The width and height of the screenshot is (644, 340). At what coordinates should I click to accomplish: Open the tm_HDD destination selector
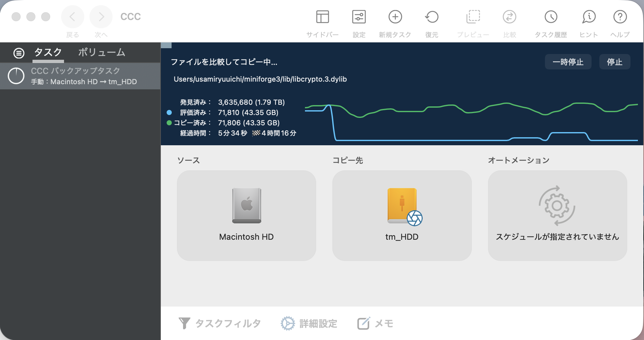pyautogui.click(x=402, y=215)
